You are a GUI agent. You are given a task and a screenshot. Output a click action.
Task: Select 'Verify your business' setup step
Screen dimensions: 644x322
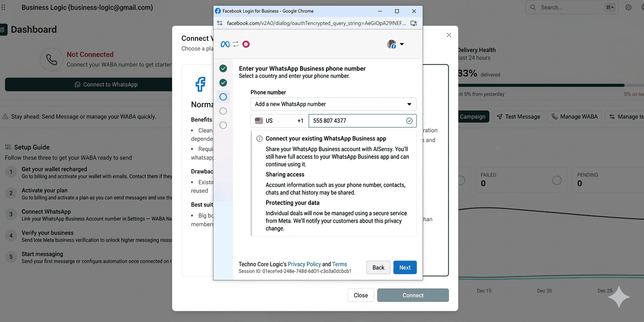[89, 236]
